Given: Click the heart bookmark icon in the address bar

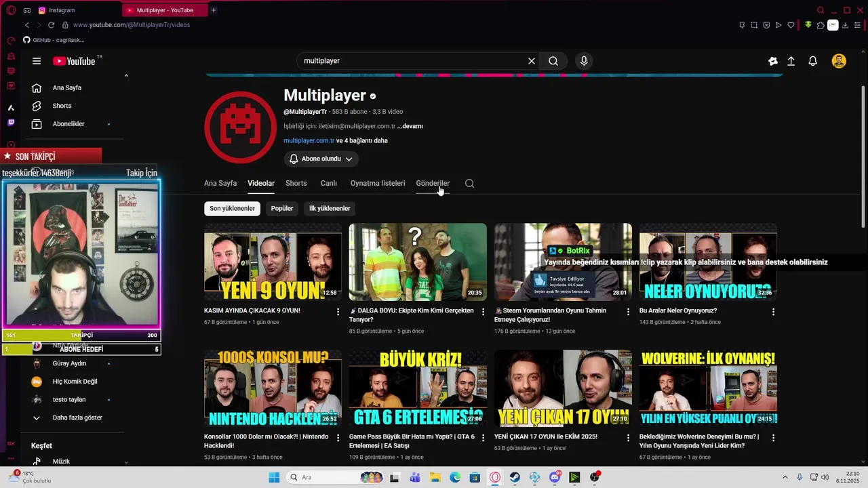Looking at the screenshot, I should coord(791,25).
